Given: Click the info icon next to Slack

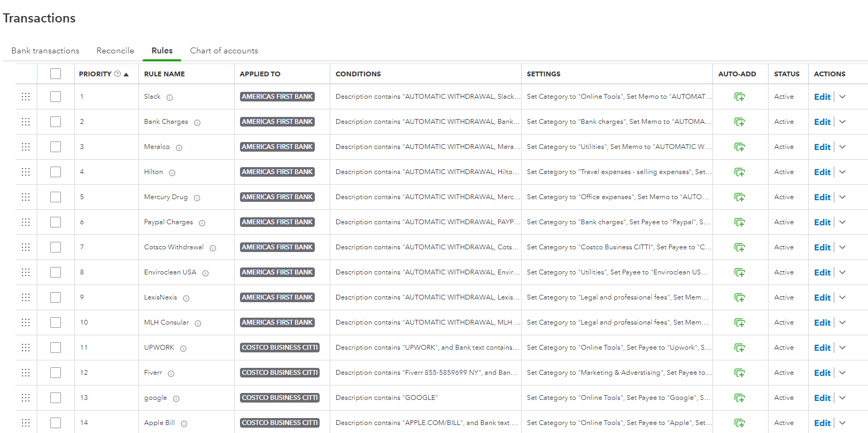Looking at the screenshot, I should coord(169,98).
